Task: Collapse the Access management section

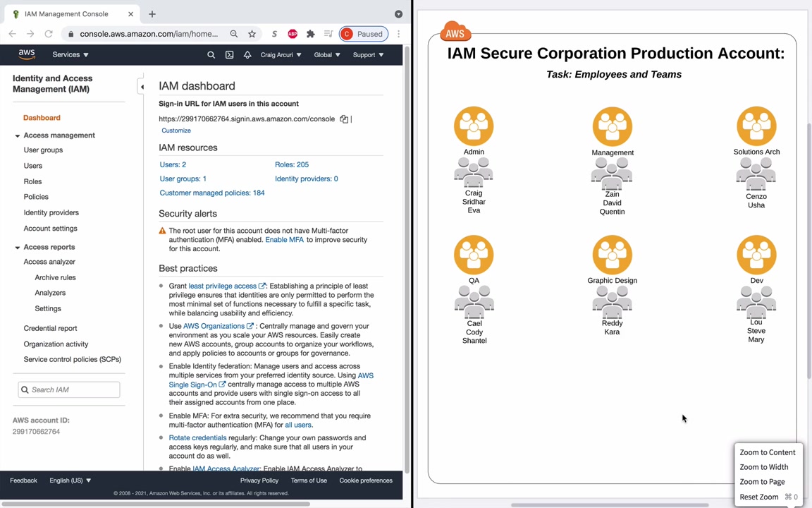Action: click(x=18, y=135)
